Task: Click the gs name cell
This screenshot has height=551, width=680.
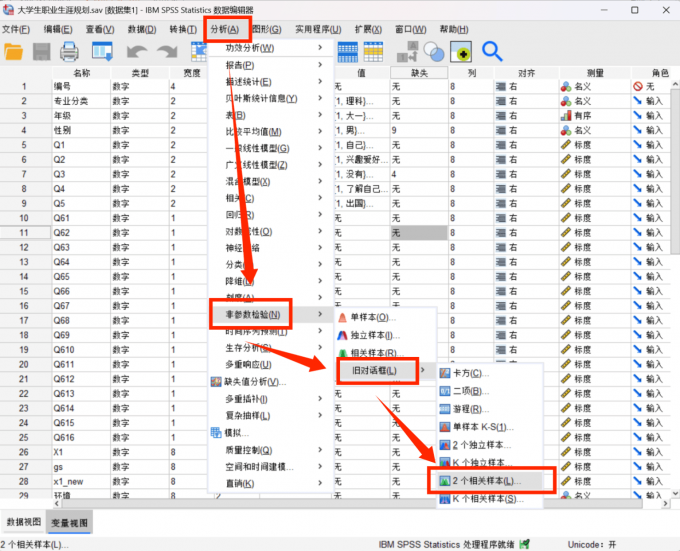Action: (81, 467)
